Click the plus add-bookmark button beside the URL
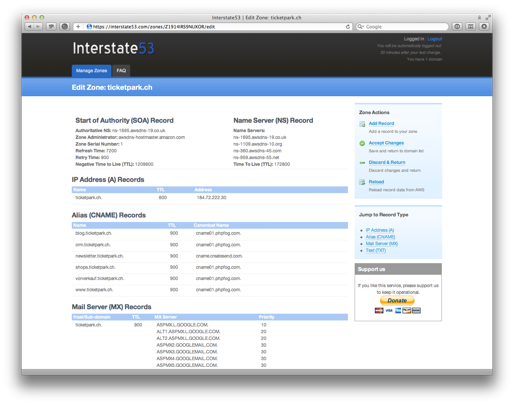Viewport: 514px width, 405px height. pyautogui.click(x=78, y=26)
